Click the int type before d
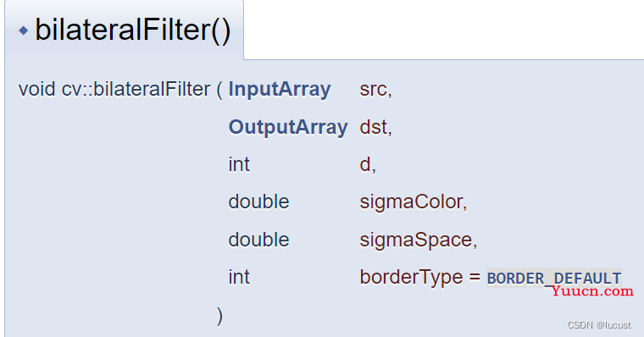The width and height of the screenshot is (644, 337). [x=239, y=164]
